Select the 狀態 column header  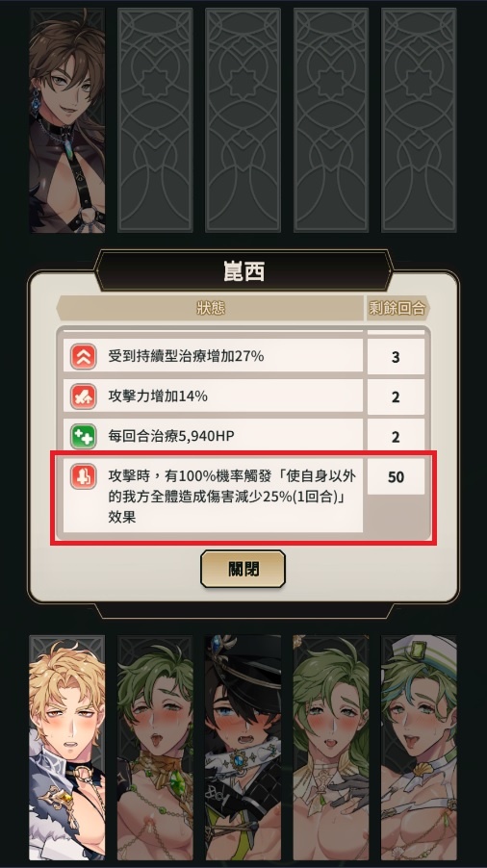[x=210, y=308]
